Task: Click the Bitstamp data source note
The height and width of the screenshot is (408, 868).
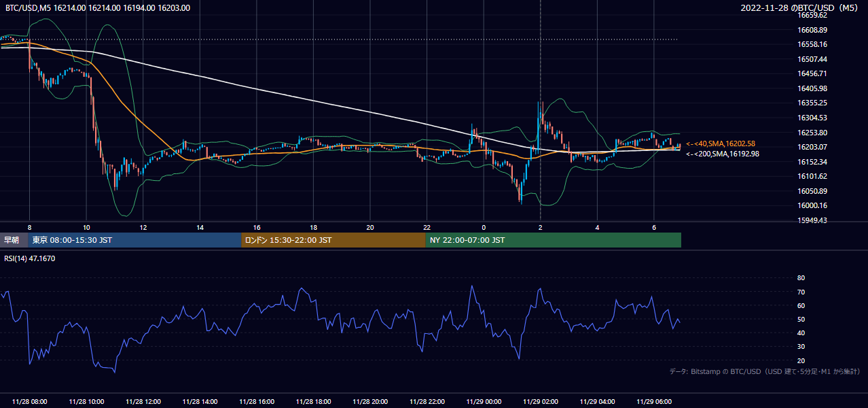Action: point(765,371)
